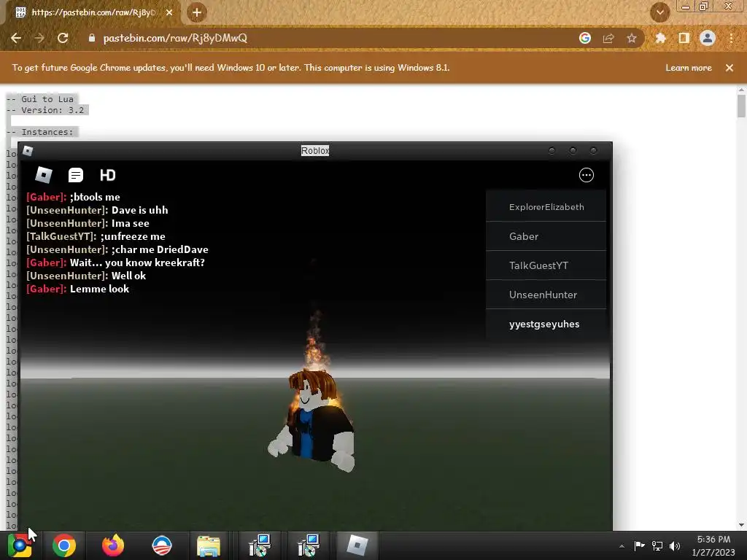This screenshot has width=747, height=560.
Task: Go back in Chrome
Action: click(16, 38)
